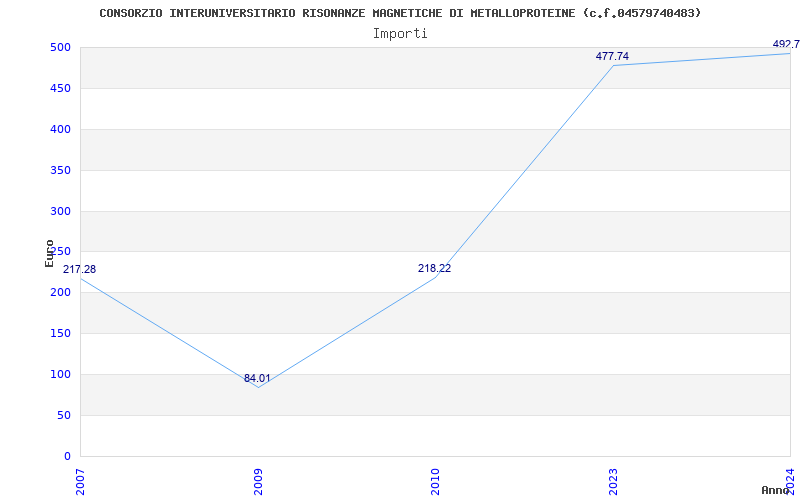Click the 350 y-axis tick label
800x500 pixels.
click(x=60, y=170)
